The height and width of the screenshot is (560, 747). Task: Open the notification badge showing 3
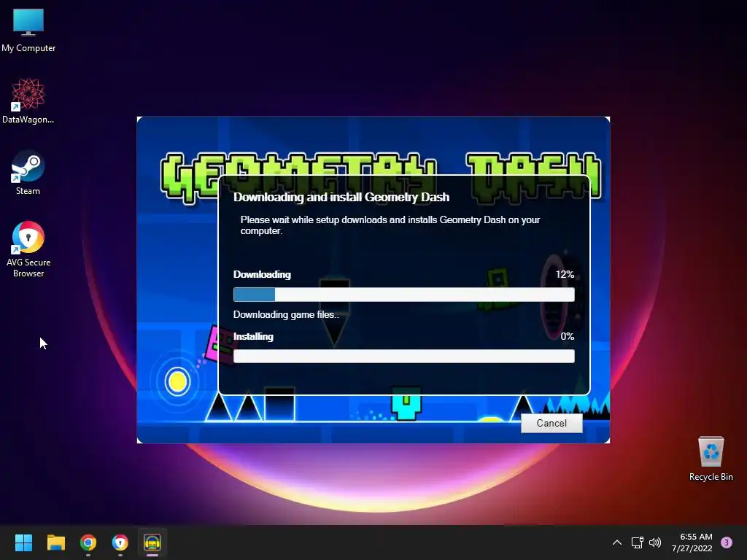727,542
